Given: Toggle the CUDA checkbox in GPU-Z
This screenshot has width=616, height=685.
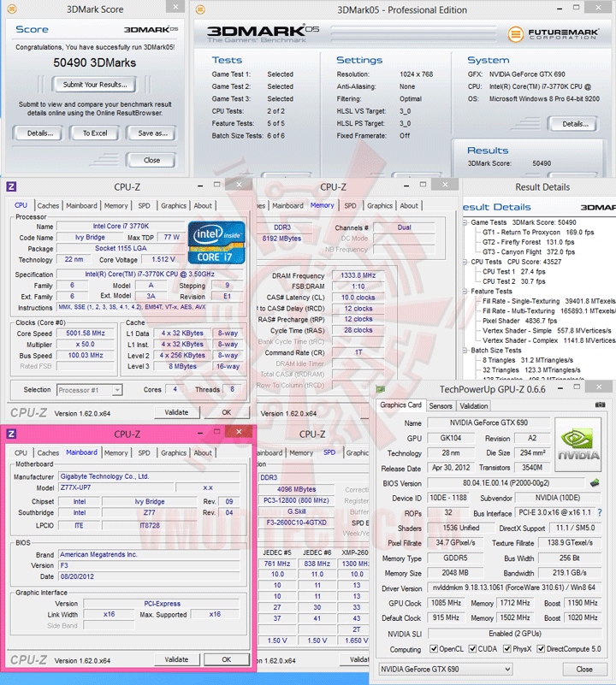Looking at the screenshot, I should (472, 649).
